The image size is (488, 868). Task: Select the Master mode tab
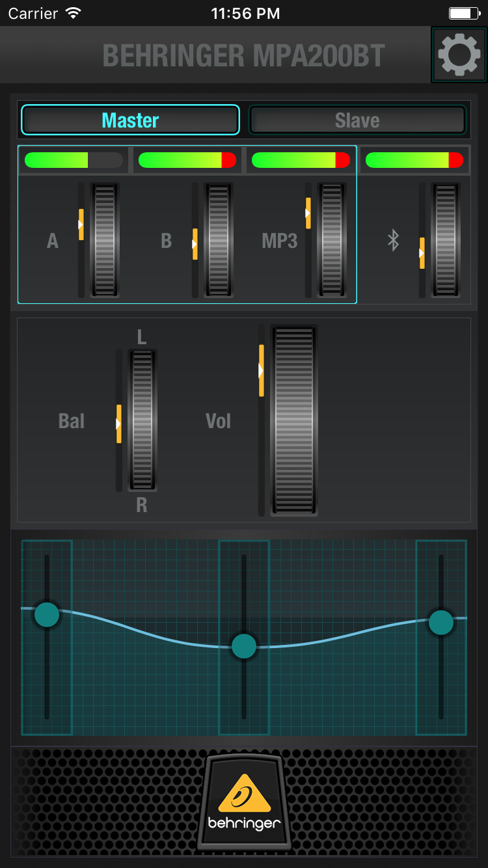131,120
